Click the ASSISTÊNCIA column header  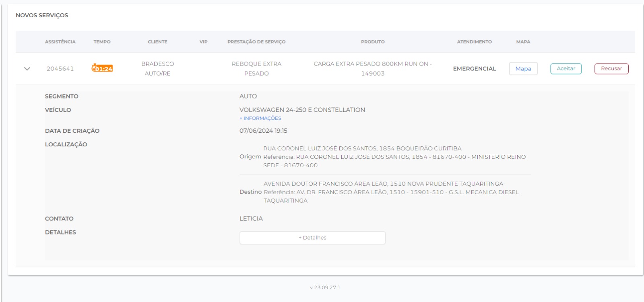tap(60, 42)
